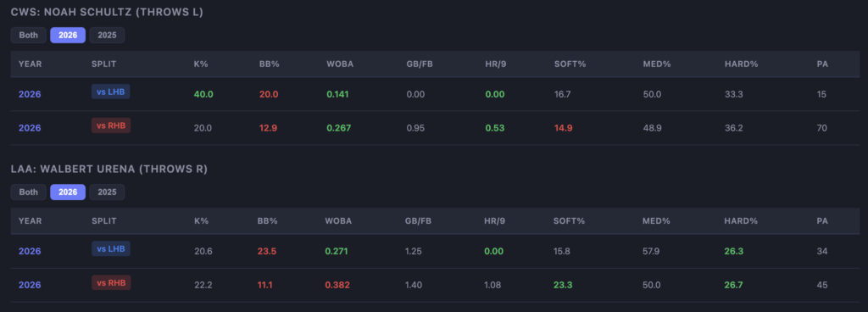Click the 34 PA value

[x=822, y=251]
